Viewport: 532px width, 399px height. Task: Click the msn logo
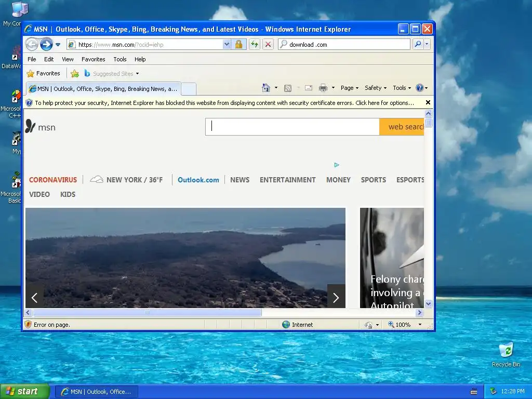[41, 127]
